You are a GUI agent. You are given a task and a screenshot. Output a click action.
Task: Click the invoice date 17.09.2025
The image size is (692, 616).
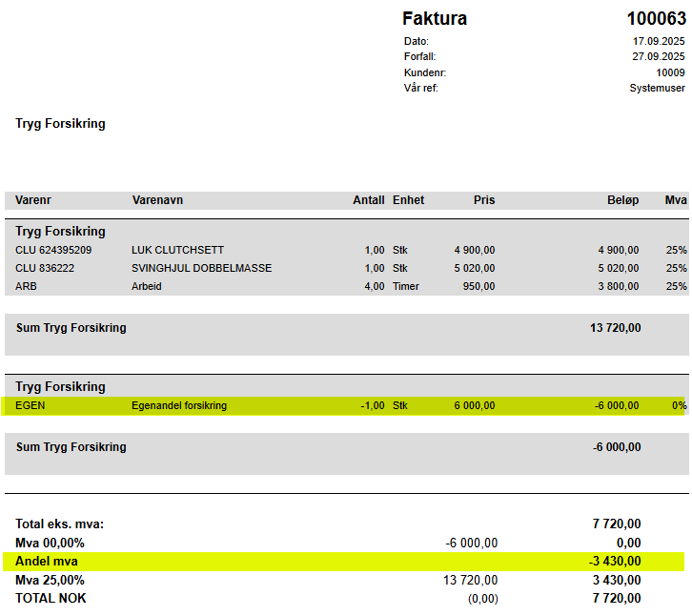pyautogui.click(x=659, y=41)
